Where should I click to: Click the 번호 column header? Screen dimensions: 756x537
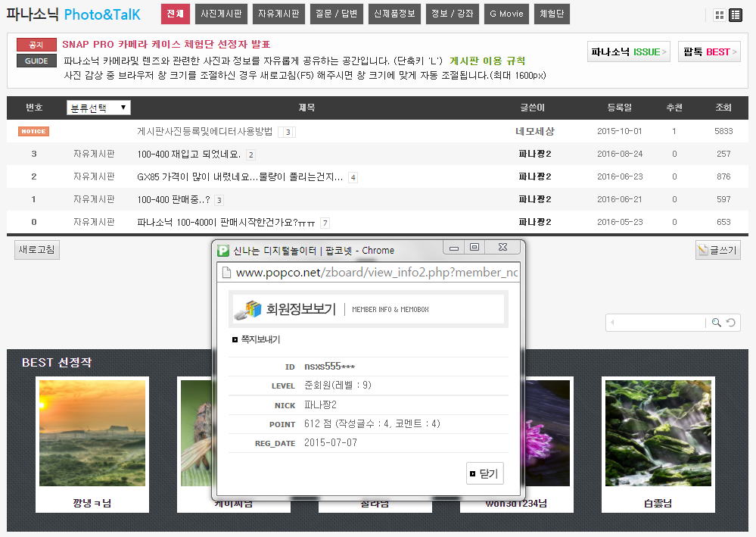[34, 108]
